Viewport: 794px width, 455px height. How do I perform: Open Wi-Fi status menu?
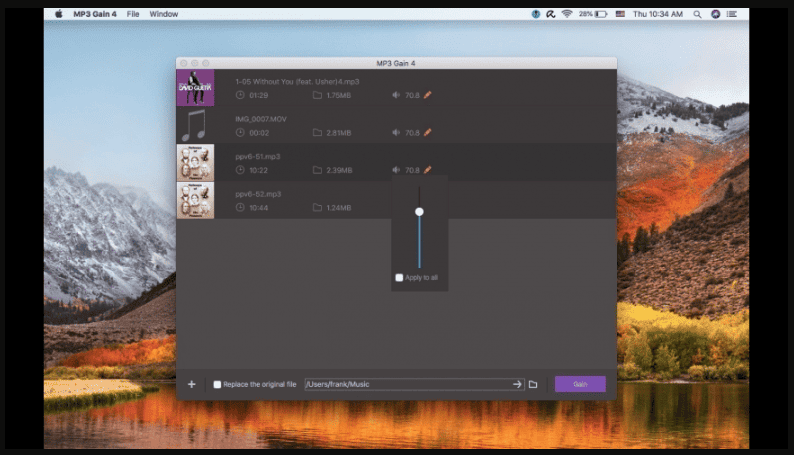click(x=567, y=14)
